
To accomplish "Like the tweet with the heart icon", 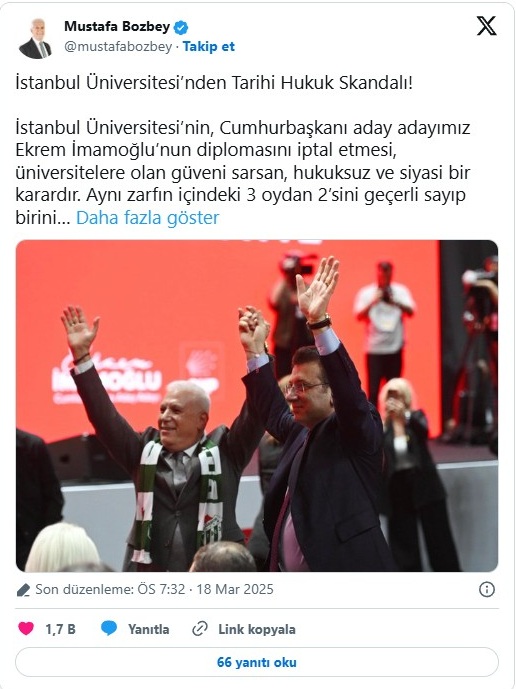I will click(x=26, y=628).
